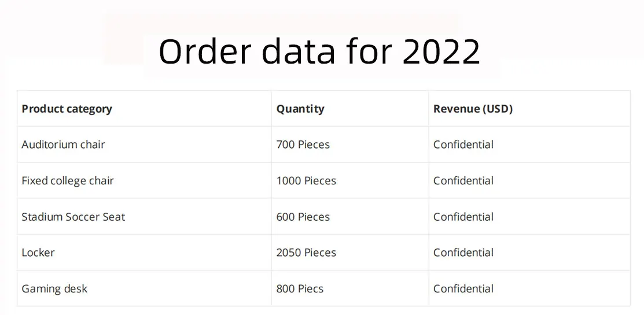Click the year 2022 in the title
Viewport: 644px width, 315px height.
pyautogui.click(x=441, y=51)
